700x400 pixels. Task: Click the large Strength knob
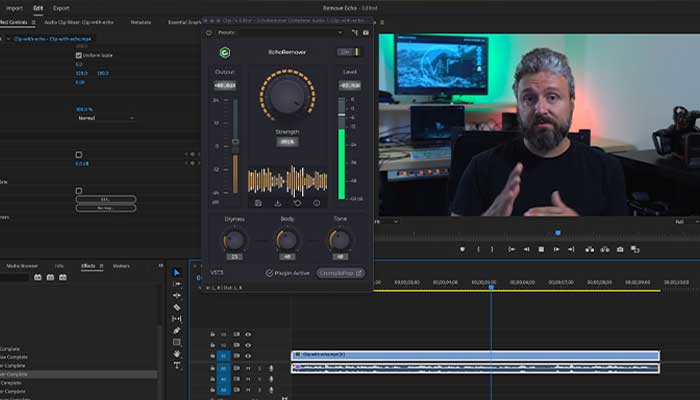click(288, 95)
